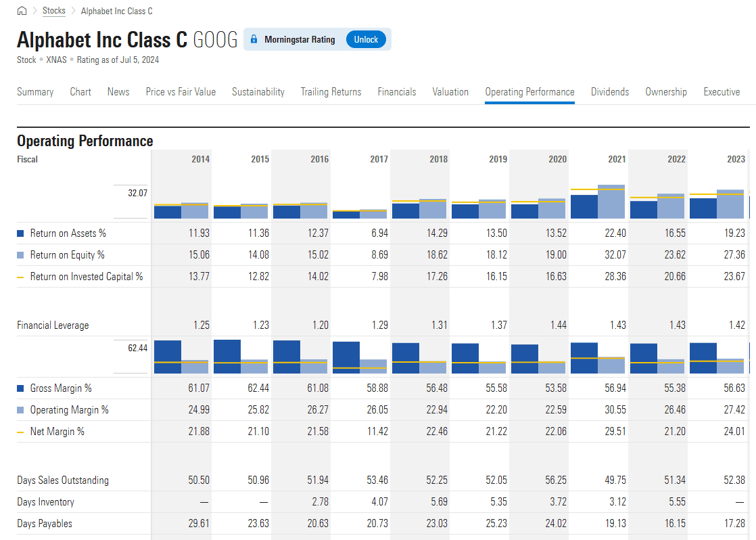The width and height of the screenshot is (756, 540).
Task: Click the 2023 margins bar chart
Action: tap(717, 358)
